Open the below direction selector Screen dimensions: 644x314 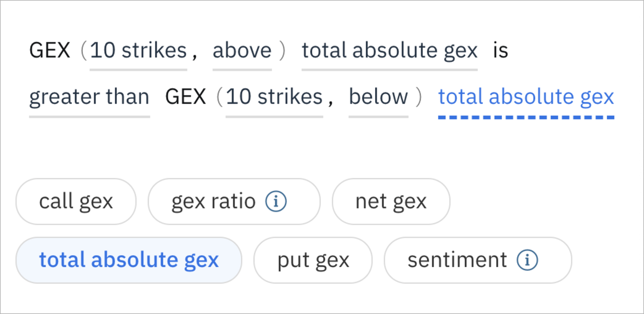(378, 97)
